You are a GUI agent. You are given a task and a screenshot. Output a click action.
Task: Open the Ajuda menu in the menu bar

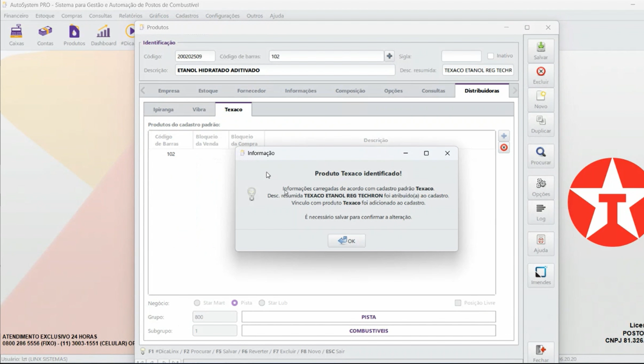click(277, 16)
